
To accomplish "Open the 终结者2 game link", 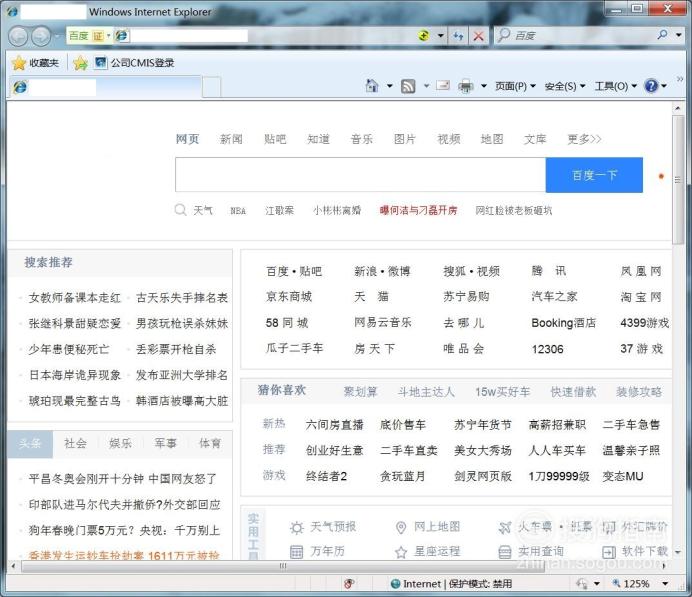I will tap(326, 477).
